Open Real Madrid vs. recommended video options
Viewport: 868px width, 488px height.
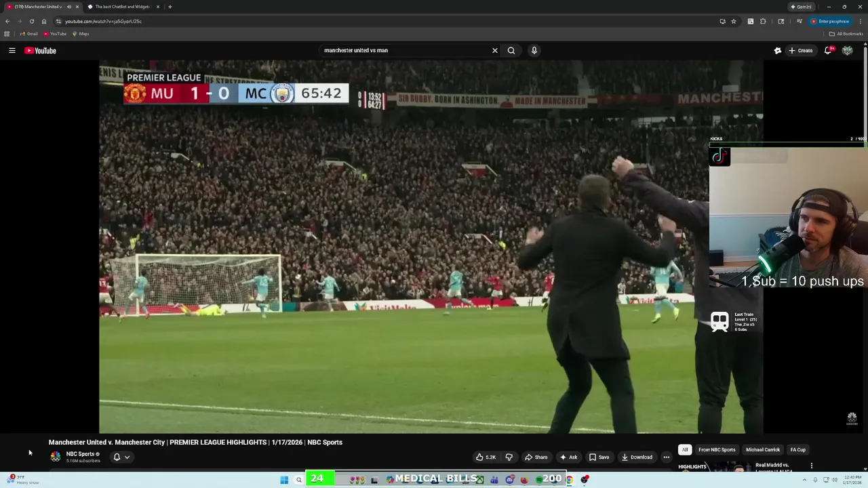click(x=811, y=466)
